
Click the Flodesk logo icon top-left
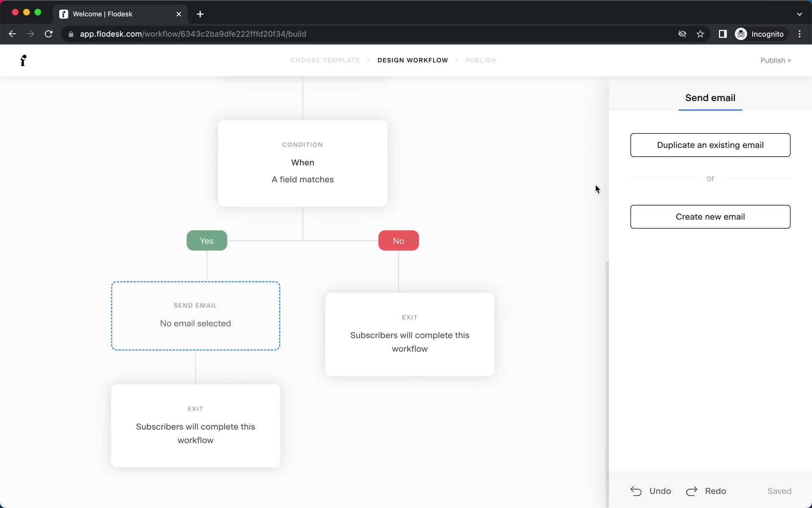point(22,60)
